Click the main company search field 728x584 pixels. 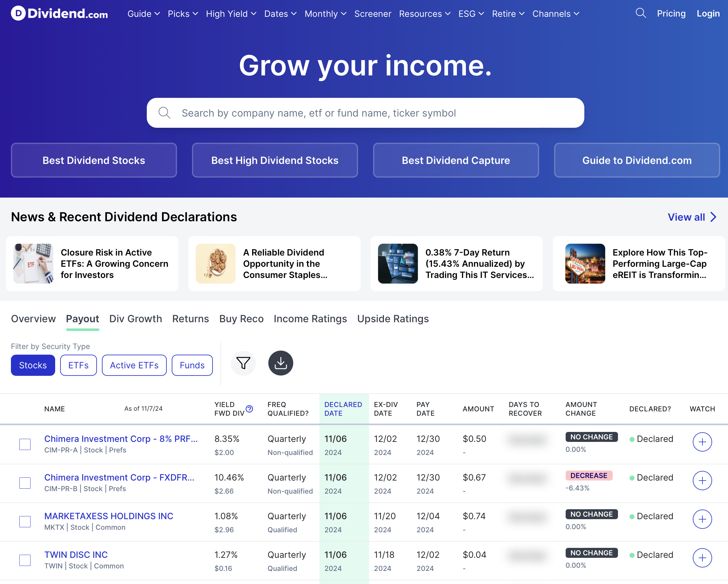click(x=365, y=113)
